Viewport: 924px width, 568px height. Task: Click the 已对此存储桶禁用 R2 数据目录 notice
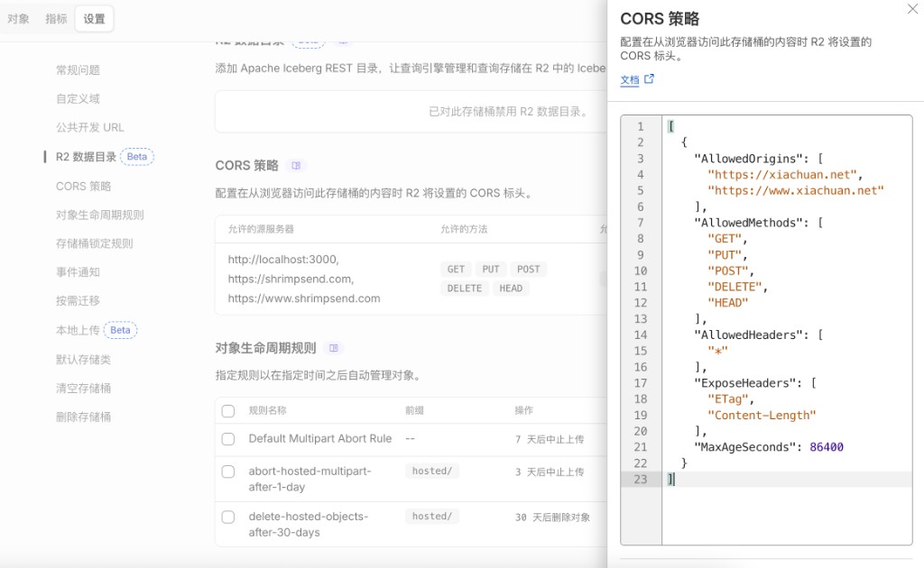pos(510,112)
